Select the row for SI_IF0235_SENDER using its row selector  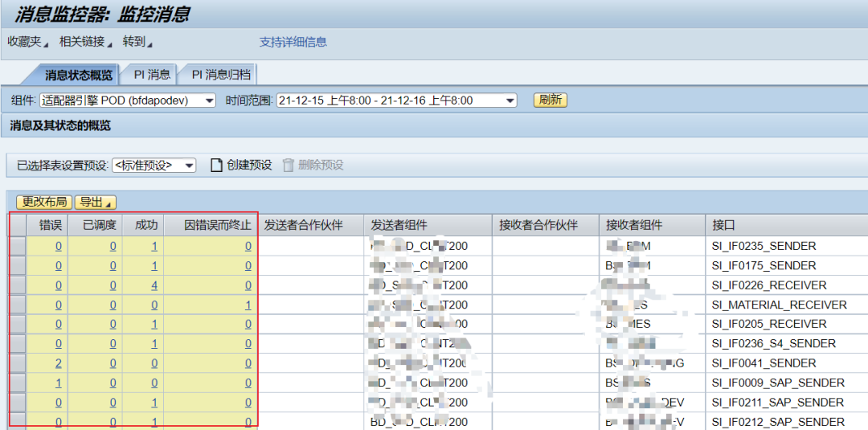[18, 246]
